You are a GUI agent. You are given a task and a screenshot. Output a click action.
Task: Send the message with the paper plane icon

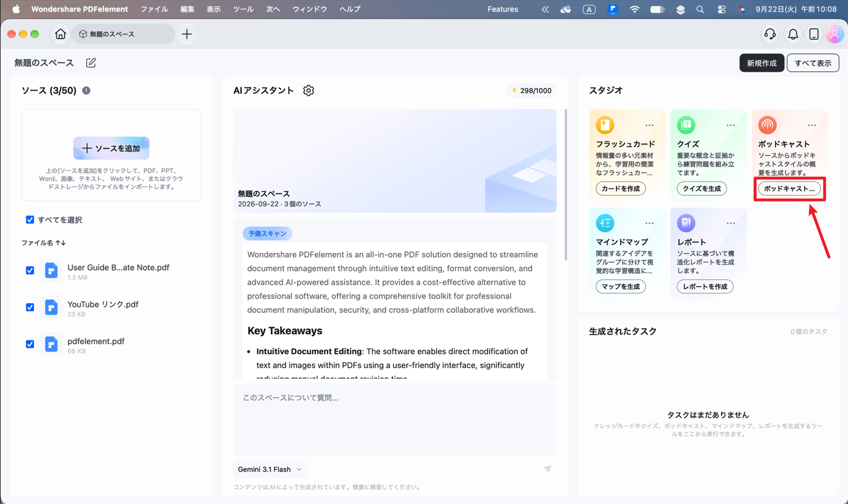548,469
